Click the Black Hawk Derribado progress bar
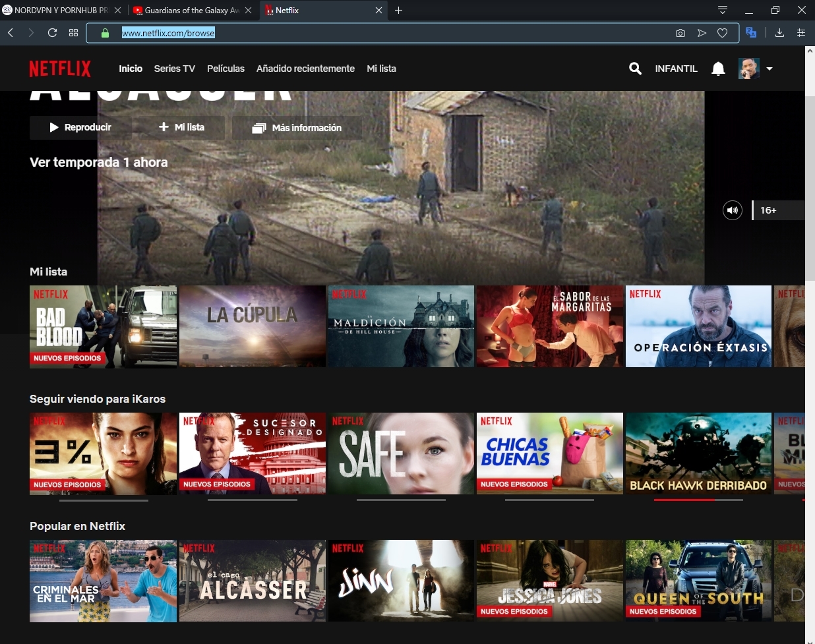The image size is (815, 644). (698, 500)
